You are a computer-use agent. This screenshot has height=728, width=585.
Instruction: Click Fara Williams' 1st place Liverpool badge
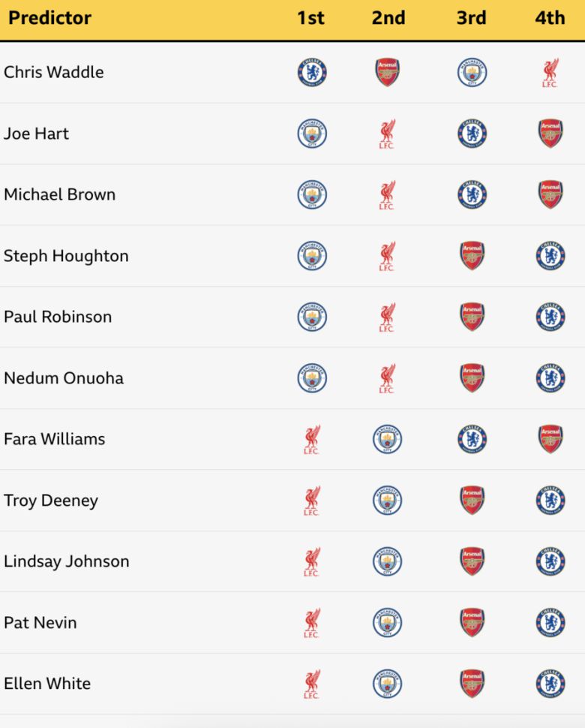312,440
